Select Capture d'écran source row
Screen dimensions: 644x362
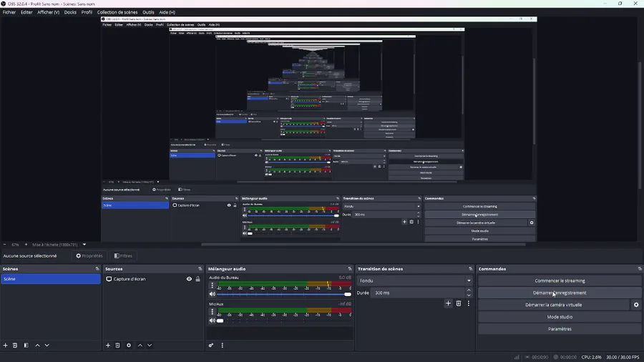pos(152,279)
